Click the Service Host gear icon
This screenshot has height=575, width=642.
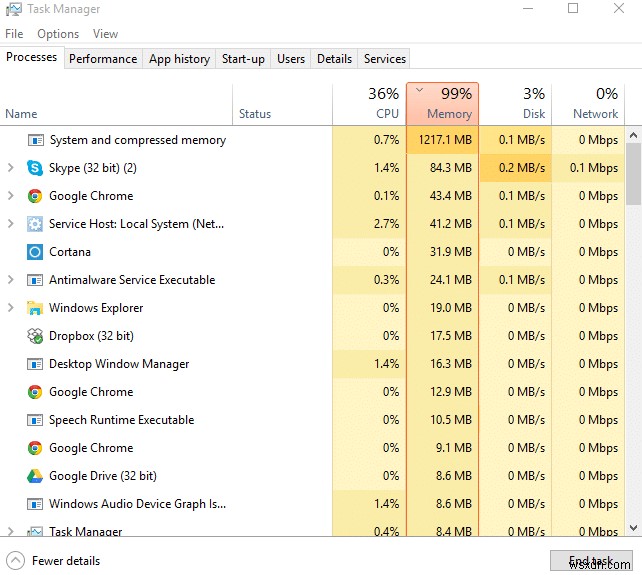[x=35, y=224]
